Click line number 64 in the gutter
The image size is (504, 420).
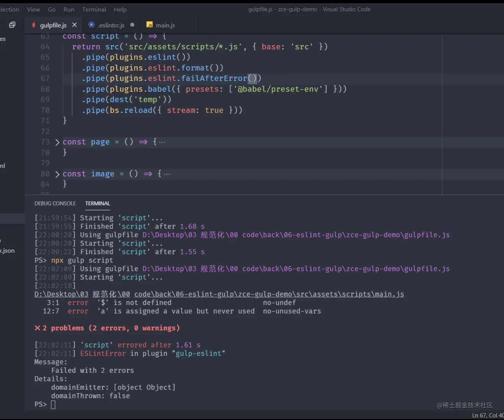click(45, 47)
